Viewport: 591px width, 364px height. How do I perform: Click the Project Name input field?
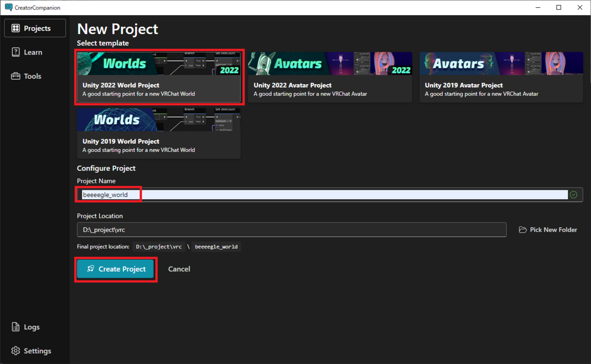(329, 195)
